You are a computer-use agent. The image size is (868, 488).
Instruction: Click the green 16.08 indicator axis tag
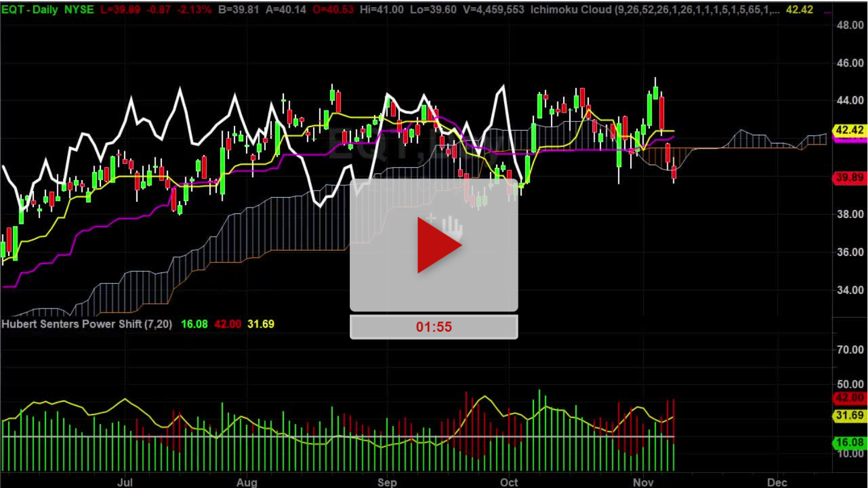(849, 443)
